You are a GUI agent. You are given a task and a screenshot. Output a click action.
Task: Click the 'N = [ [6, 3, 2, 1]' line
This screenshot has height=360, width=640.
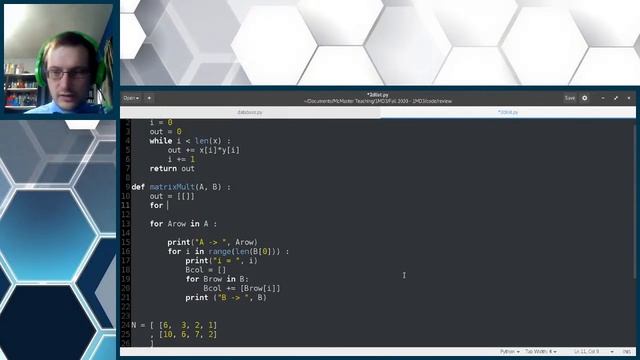[174, 325]
